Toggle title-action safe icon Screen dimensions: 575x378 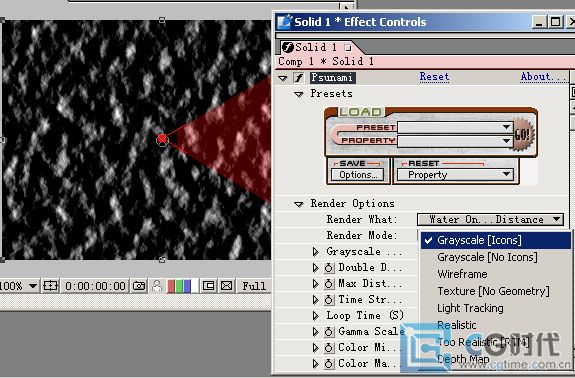(x=50, y=286)
